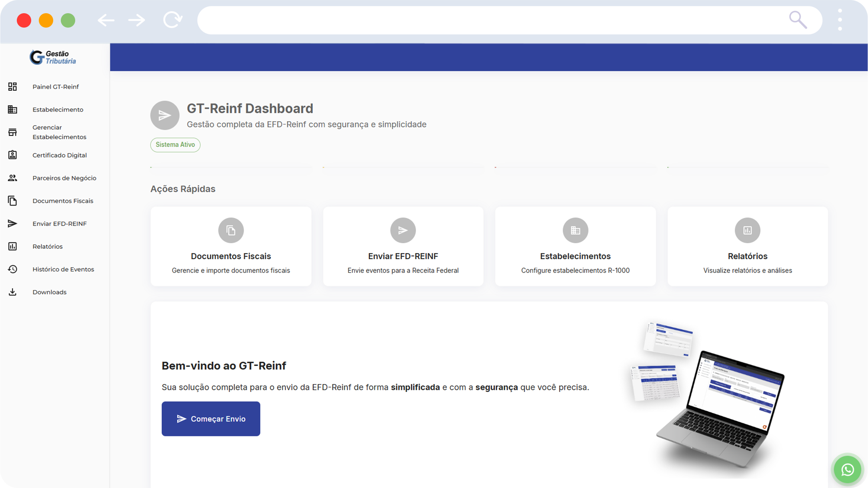
Task: Click the Relatórios chart icon in quick actions
Action: click(x=747, y=230)
